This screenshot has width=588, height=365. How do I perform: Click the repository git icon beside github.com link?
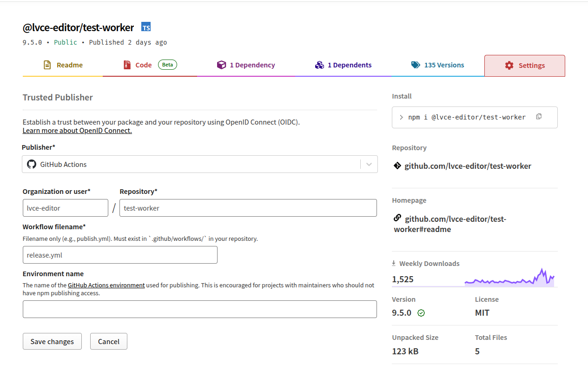click(x=398, y=166)
